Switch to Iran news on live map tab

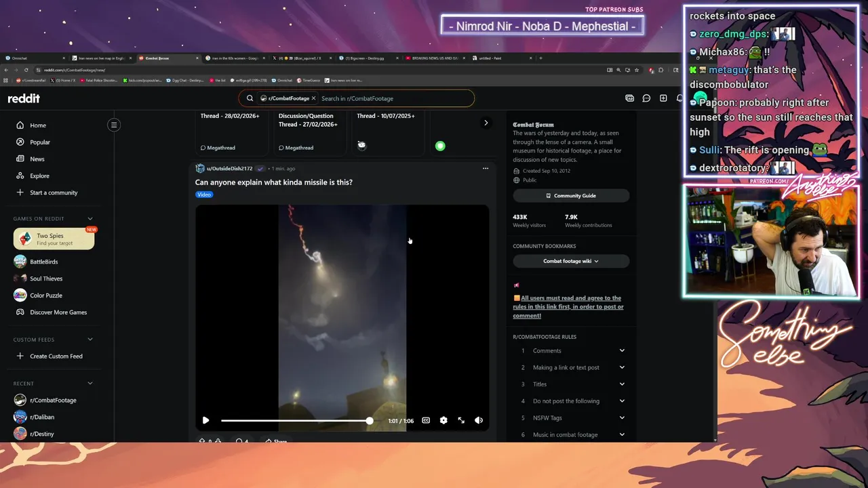pos(102,58)
